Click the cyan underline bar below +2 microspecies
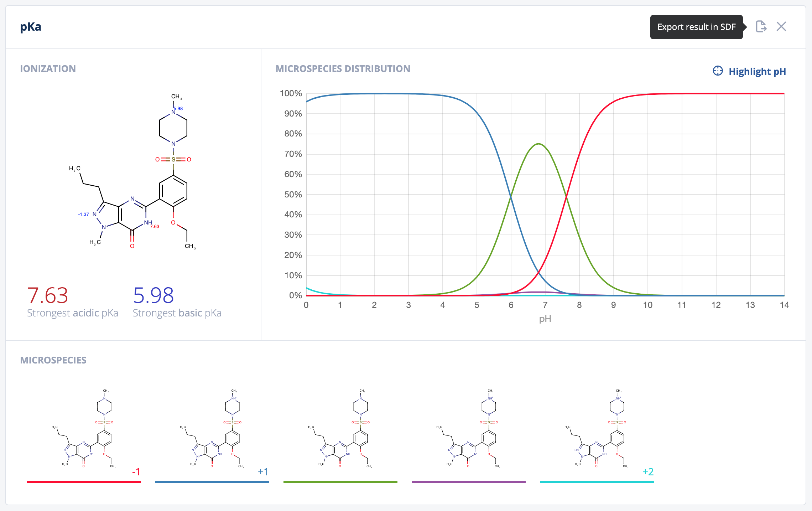The width and height of the screenshot is (812, 511). [x=597, y=482]
